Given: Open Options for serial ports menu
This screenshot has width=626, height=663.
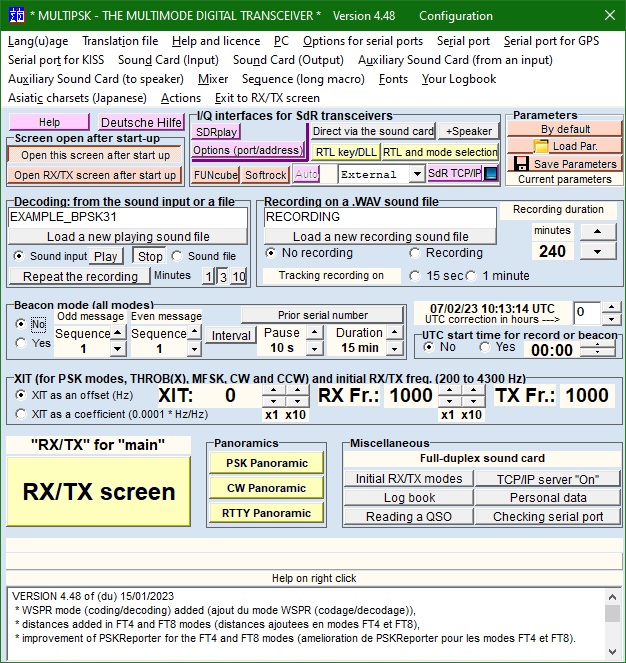Looking at the screenshot, I should click(x=362, y=41).
